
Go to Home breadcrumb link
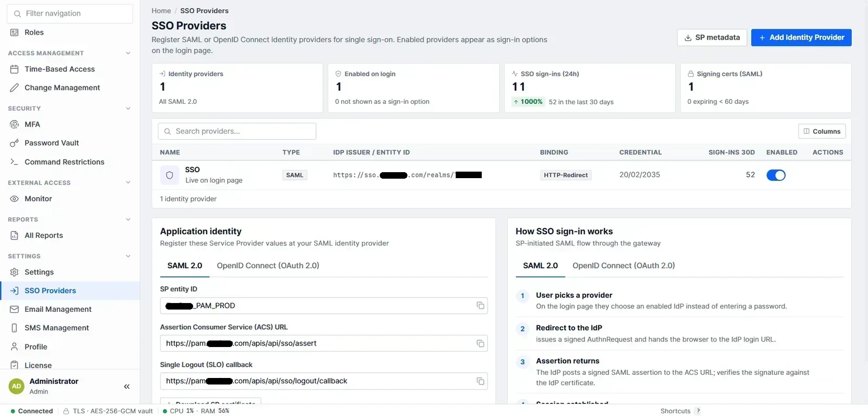(161, 11)
